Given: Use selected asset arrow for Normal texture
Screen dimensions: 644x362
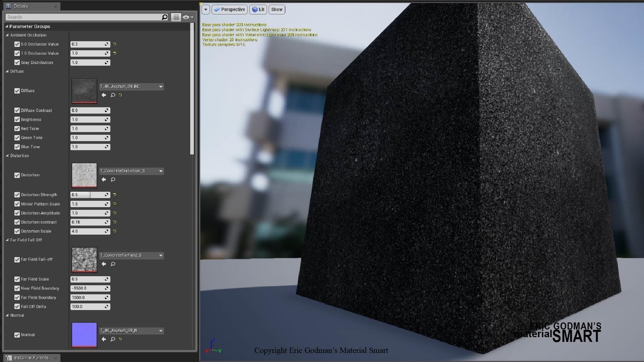Looking at the screenshot, I should [104, 339].
